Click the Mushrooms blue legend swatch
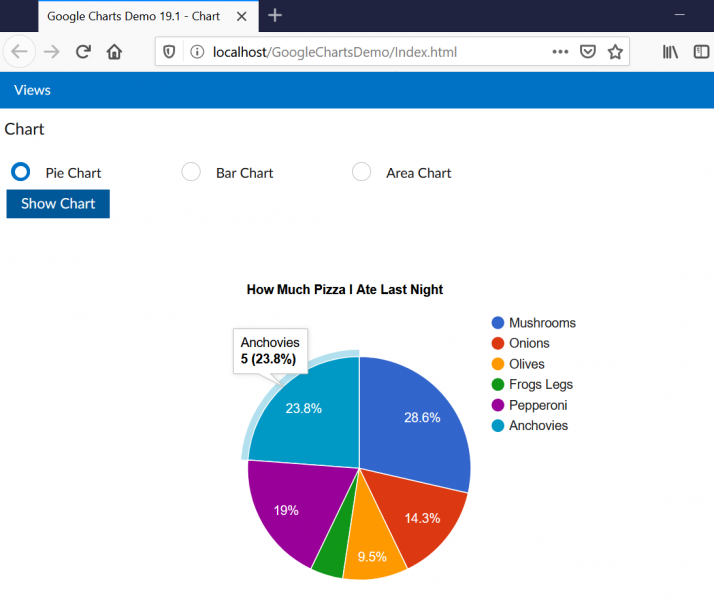The image size is (714, 600). [x=498, y=323]
